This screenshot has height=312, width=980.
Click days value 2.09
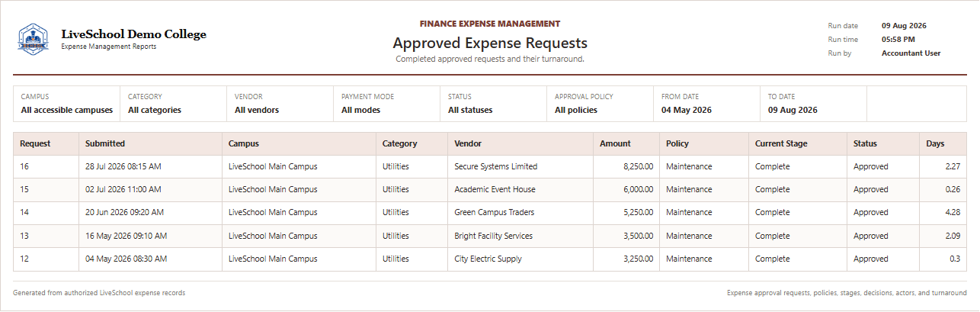[x=953, y=236]
